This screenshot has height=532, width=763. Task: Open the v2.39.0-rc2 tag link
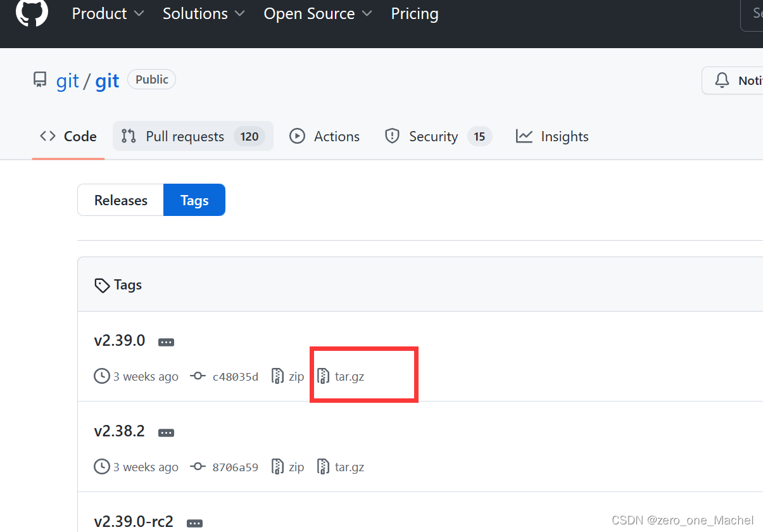(134, 522)
